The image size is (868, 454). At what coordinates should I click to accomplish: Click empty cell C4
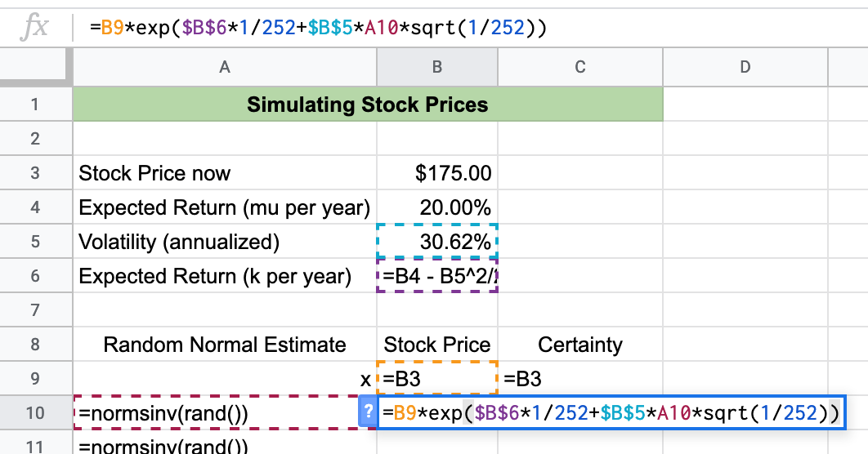(x=580, y=207)
